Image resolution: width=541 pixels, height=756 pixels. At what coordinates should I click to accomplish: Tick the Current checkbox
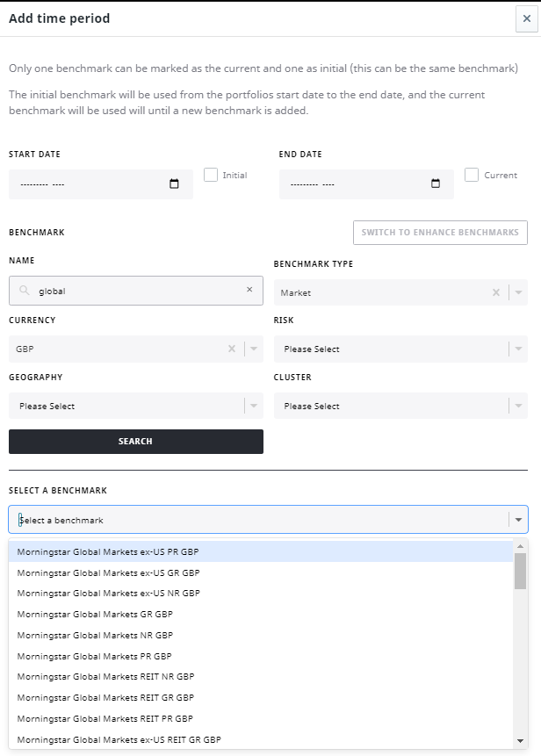(x=472, y=175)
